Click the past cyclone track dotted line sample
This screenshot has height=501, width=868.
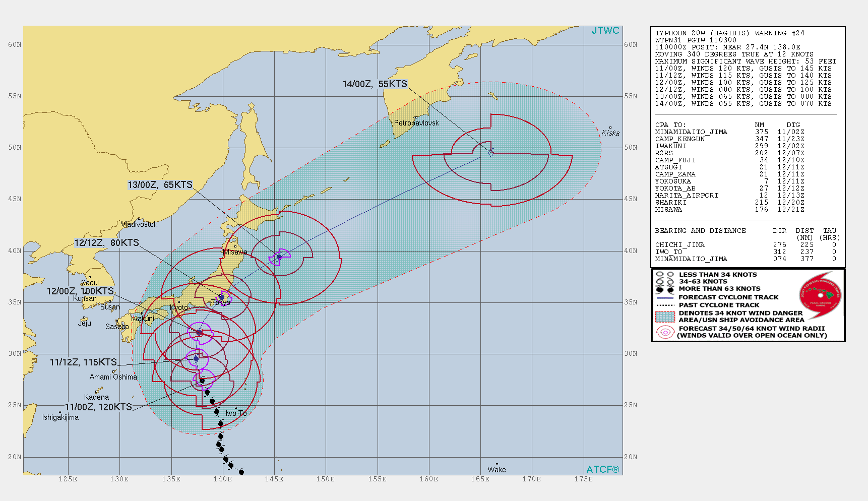(665, 305)
